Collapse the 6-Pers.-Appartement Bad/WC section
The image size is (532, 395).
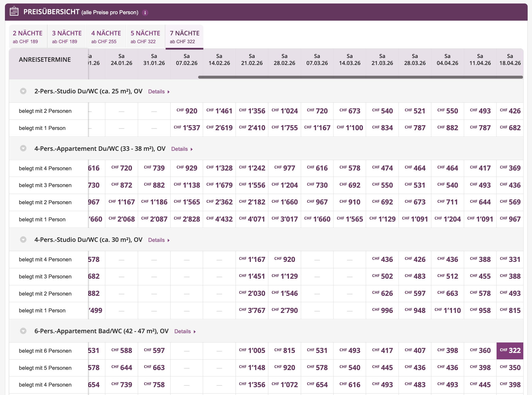click(x=23, y=331)
